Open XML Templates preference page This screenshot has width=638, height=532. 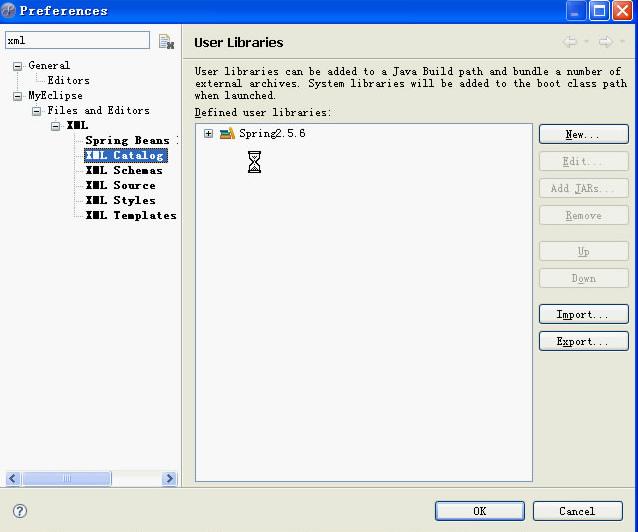[131, 215]
